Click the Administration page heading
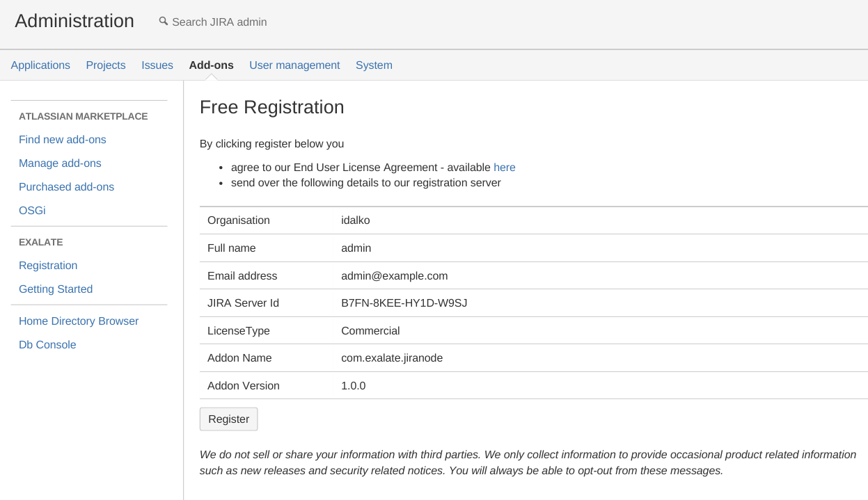Image resolution: width=868 pixels, height=500 pixels. pyautogui.click(x=74, y=21)
